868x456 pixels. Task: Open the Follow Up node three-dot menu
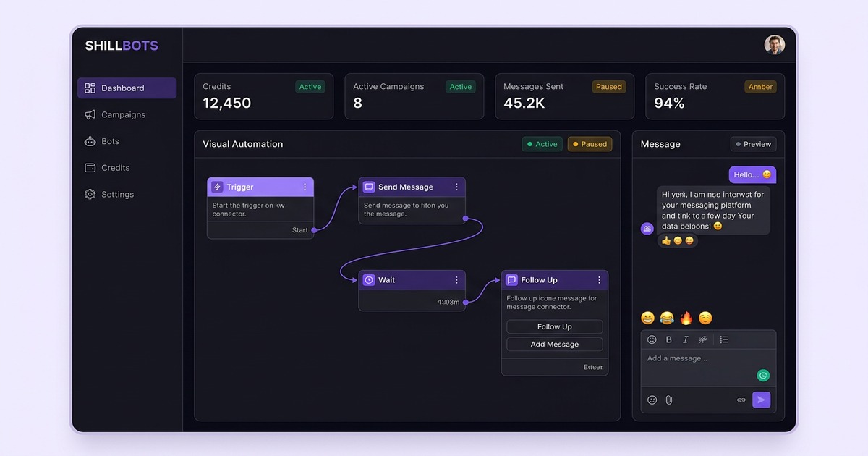tap(599, 280)
